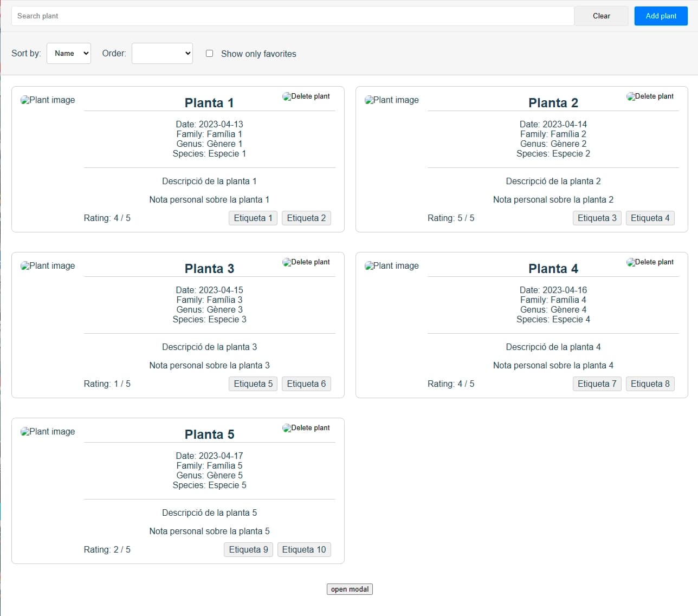Click the Planta 5 card title
Image resolution: width=698 pixels, height=616 pixels.
pyautogui.click(x=209, y=435)
